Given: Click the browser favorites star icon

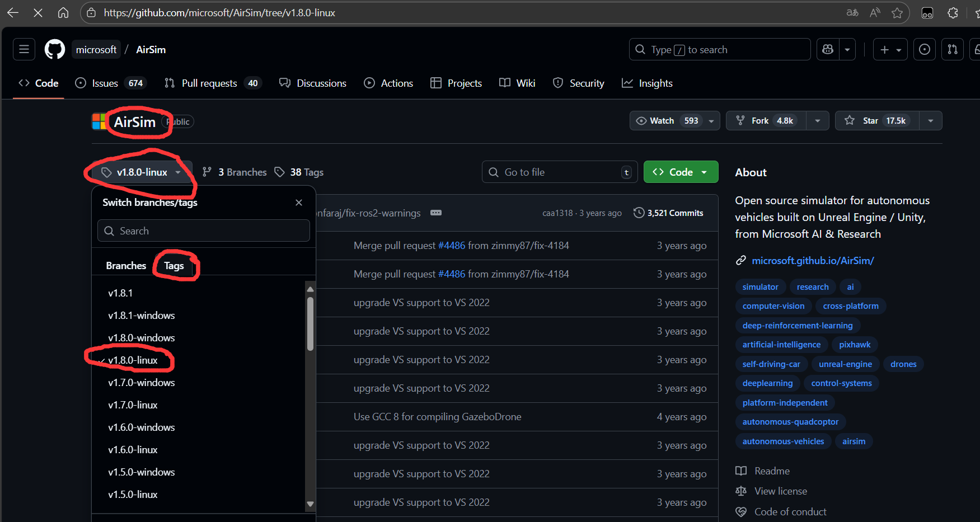Looking at the screenshot, I should 897,12.
